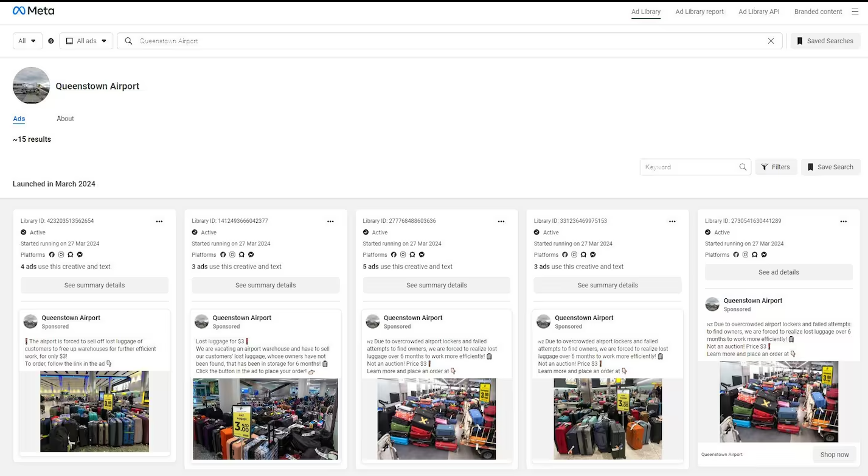
Task: Click the Messenger platform icon on ad 331236469975153
Action: click(592, 254)
